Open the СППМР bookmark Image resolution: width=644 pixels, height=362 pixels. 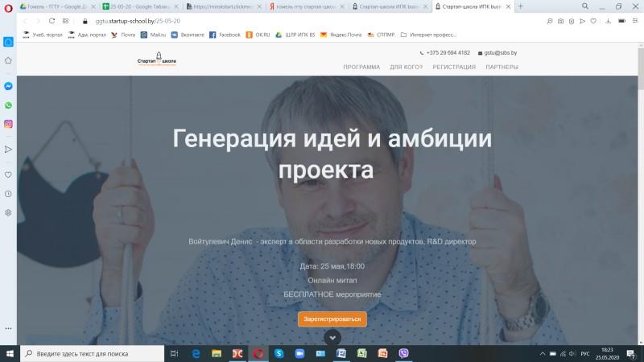coord(381,35)
